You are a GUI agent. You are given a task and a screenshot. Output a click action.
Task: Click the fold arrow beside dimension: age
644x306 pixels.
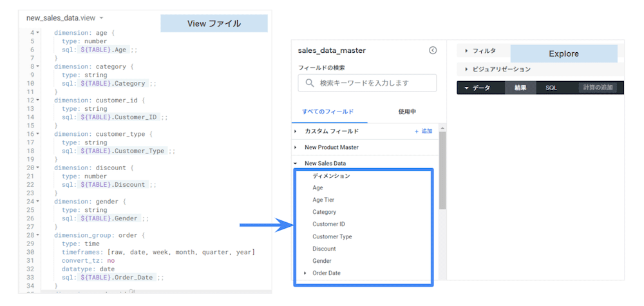point(37,32)
